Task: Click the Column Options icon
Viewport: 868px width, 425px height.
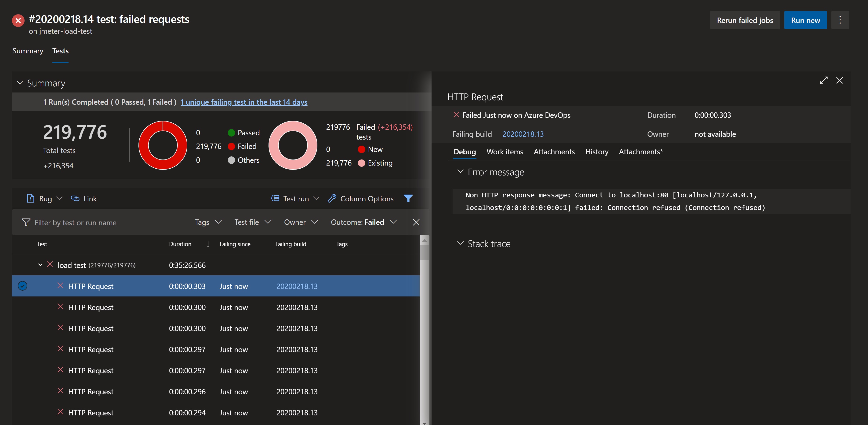Action: (331, 198)
